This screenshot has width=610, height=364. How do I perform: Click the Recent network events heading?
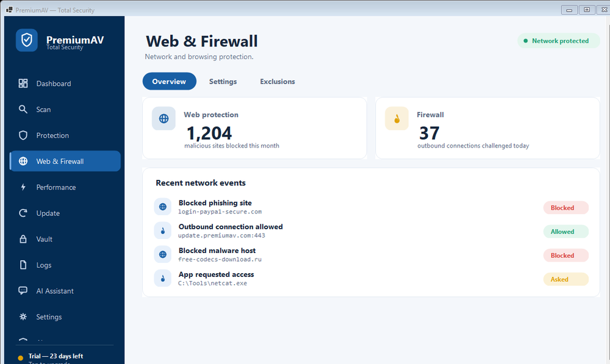(201, 183)
